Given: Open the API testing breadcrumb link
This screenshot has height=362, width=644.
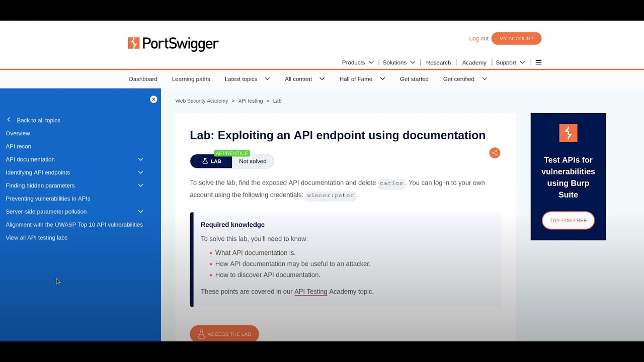Looking at the screenshot, I should (x=251, y=101).
